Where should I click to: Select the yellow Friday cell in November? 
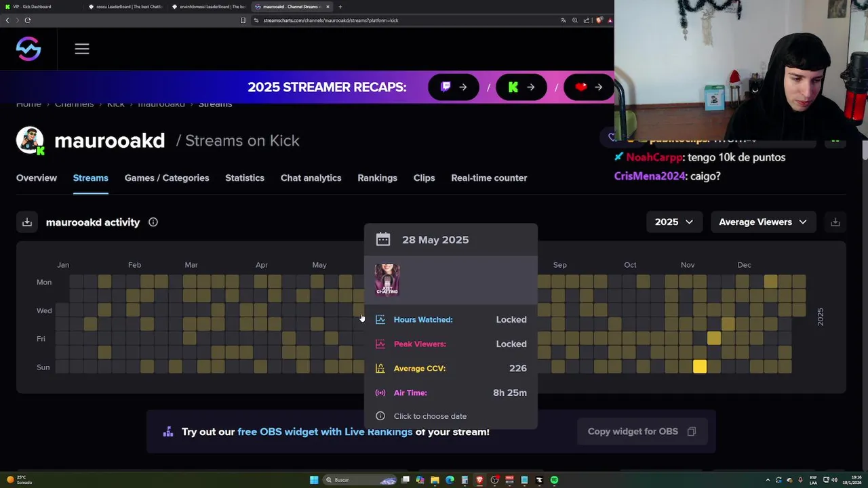[x=714, y=338]
